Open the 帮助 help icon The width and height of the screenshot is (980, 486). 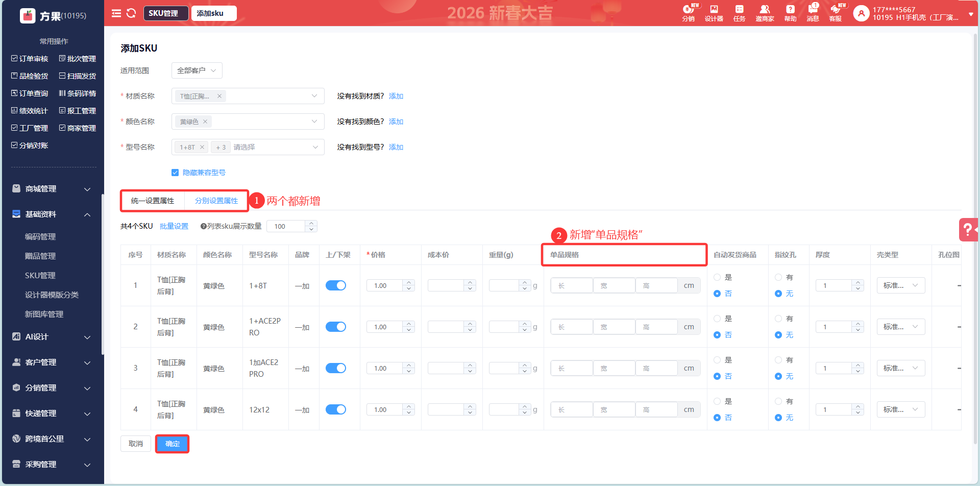(x=790, y=13)
